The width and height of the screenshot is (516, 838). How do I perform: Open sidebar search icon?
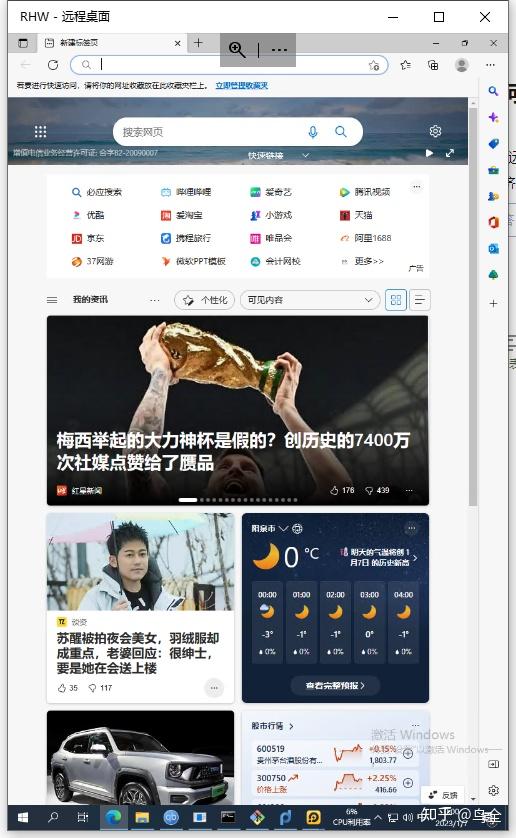pos(493,91)
